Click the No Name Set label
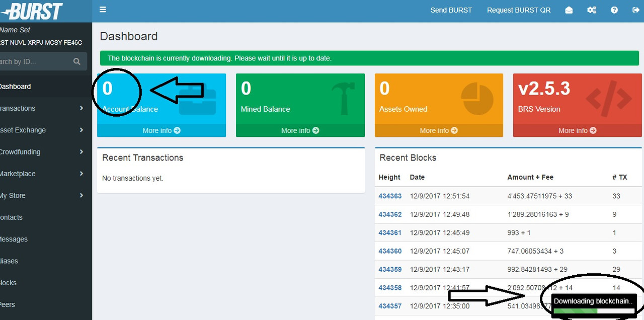 [x=15, y=30]
